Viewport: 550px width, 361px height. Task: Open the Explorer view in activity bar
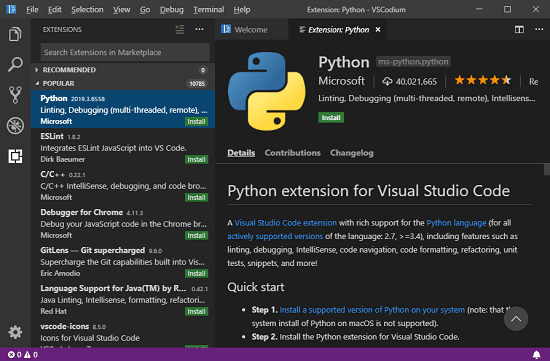pyautogui.click(x=15, y=34)
